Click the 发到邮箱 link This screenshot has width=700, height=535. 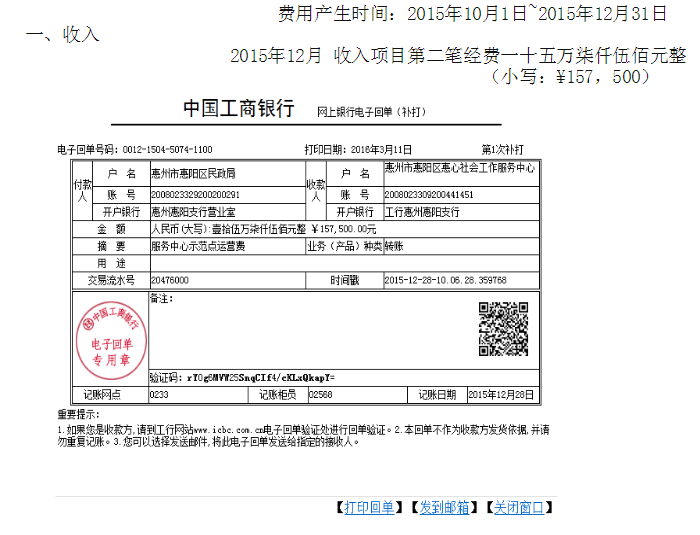444,508
